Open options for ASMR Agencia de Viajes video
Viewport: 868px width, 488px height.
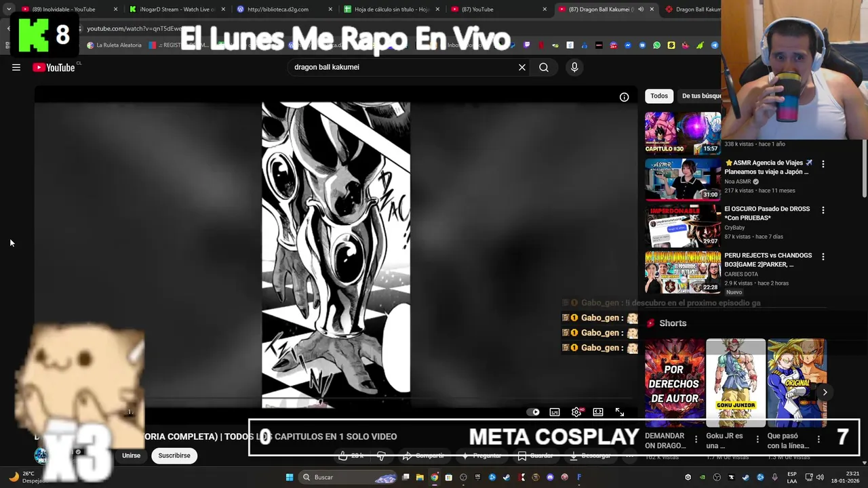[823, 164]
